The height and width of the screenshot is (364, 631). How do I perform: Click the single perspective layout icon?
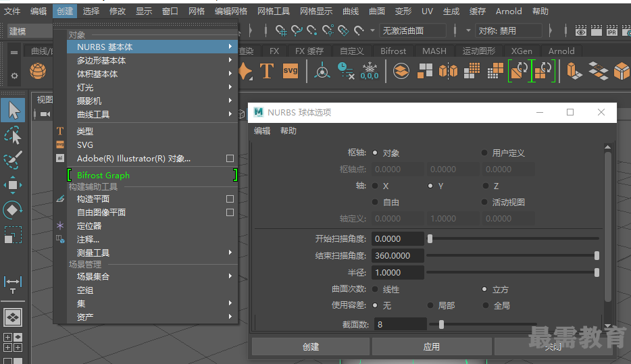[13, 317]
